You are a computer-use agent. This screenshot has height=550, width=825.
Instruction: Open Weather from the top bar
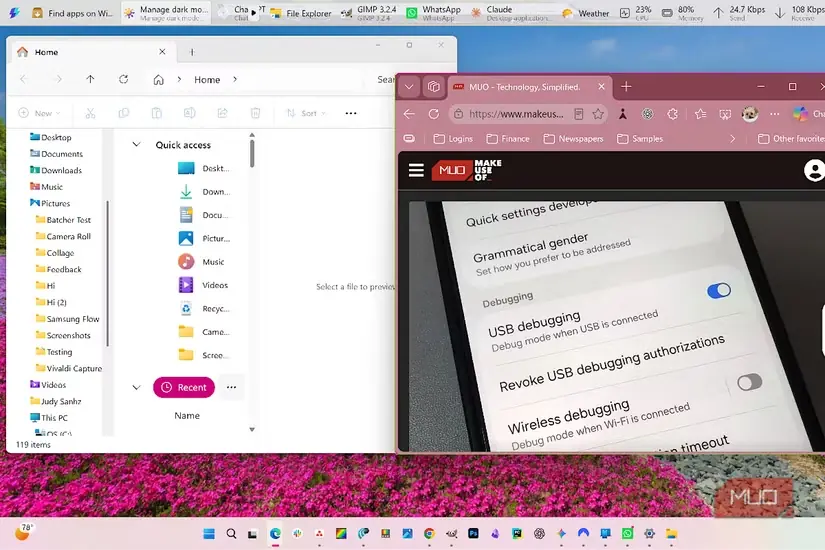pyautogui.click(x=585, y=13)
